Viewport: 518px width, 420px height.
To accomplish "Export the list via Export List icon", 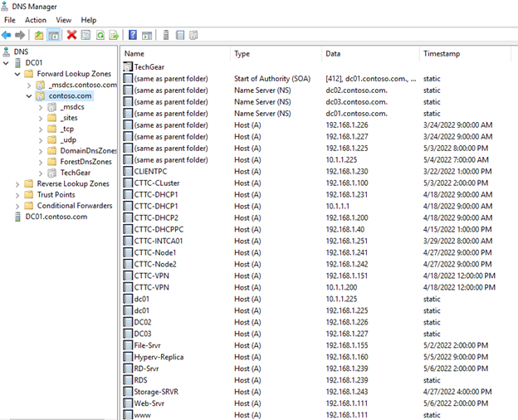I will pyautogui.click(x=114, y=35).
